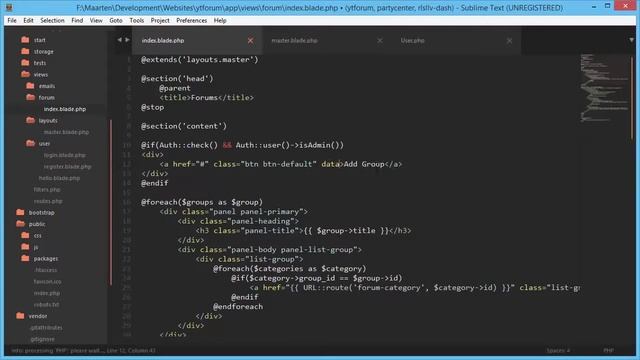Collapse the forum folder

[31, 97]
